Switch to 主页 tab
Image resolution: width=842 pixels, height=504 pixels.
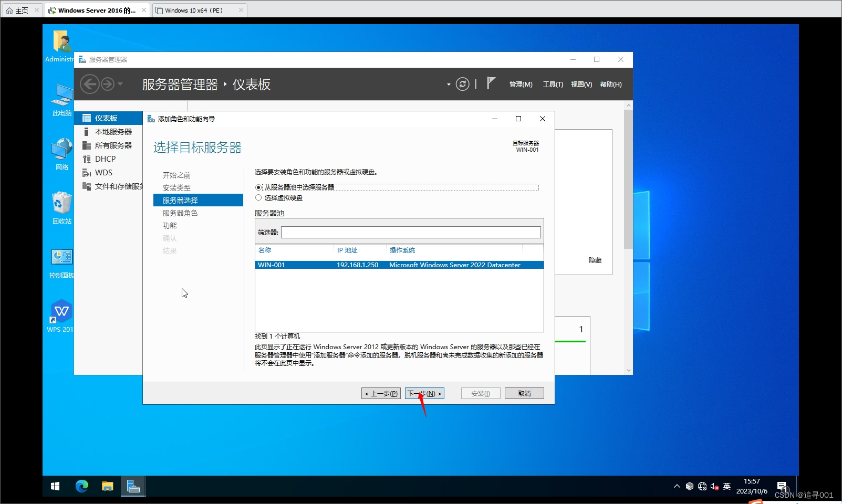click(22, 10)
